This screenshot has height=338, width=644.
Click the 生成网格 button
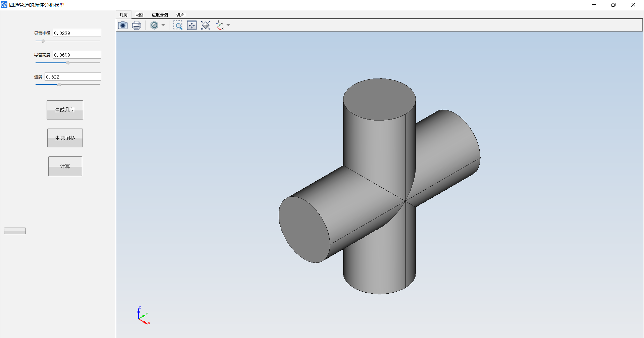click(x=65, y=138)
